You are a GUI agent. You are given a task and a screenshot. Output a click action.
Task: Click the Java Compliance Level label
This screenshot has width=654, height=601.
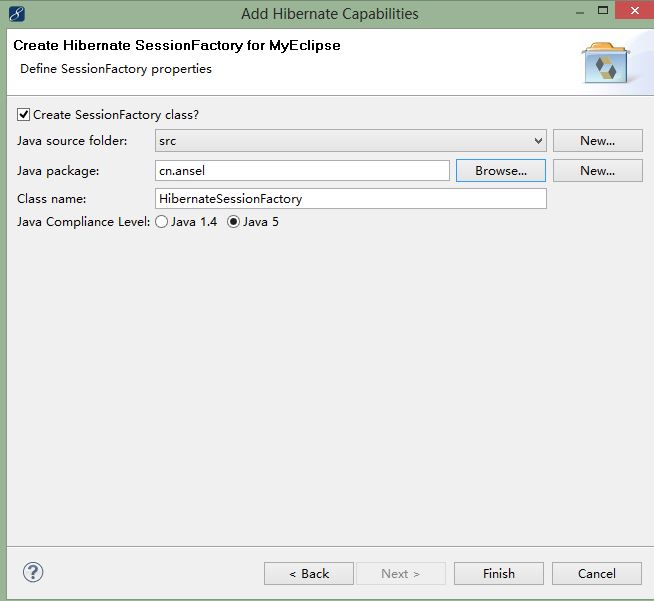point(83,221)
